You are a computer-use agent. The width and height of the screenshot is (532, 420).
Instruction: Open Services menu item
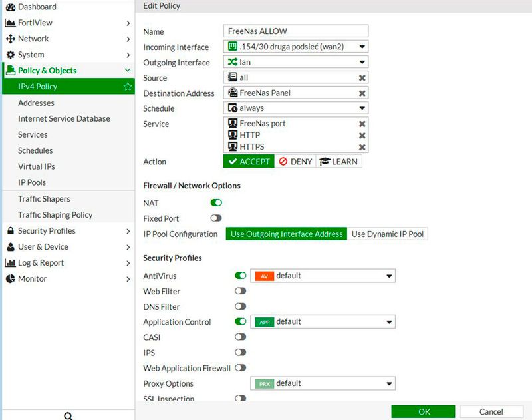[x=68, y=135]
